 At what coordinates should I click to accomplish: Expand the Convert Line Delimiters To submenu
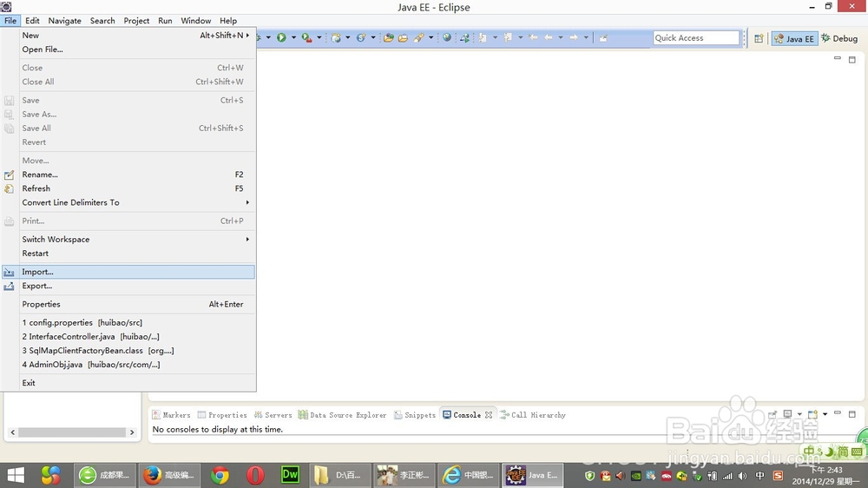[247, 202]
